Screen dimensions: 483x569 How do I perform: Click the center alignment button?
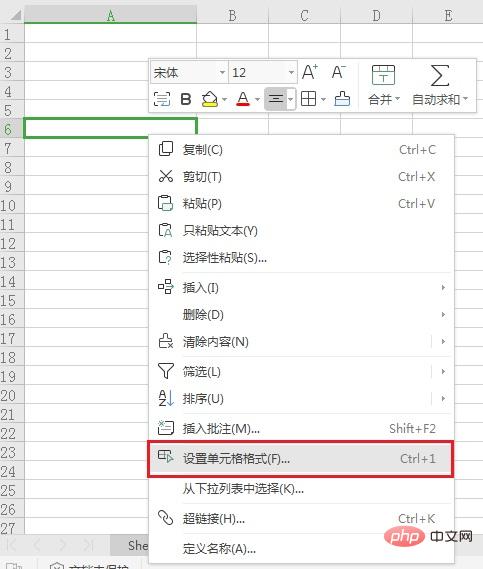click(x=276, y=99)
